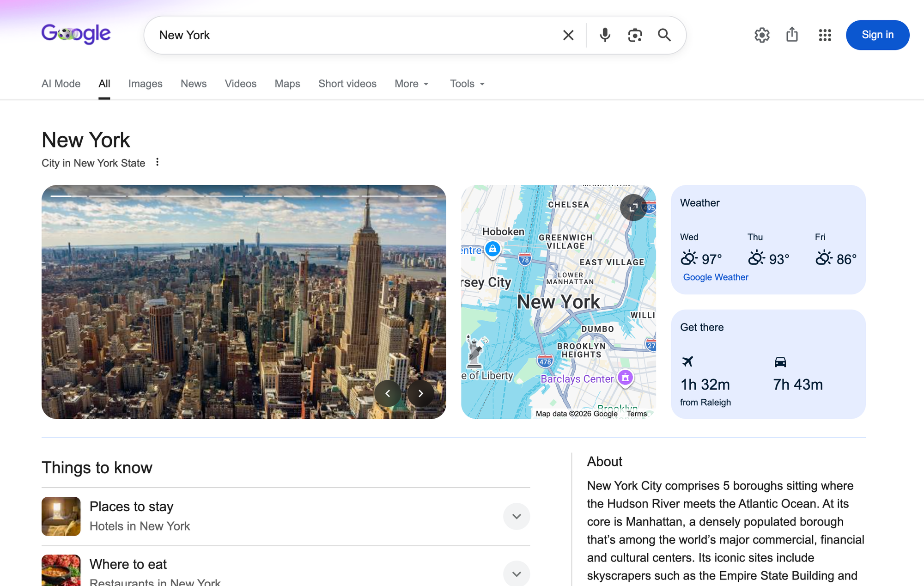Show next photo in carousel
The image size is (924, 586).
[x=420, y=393]
